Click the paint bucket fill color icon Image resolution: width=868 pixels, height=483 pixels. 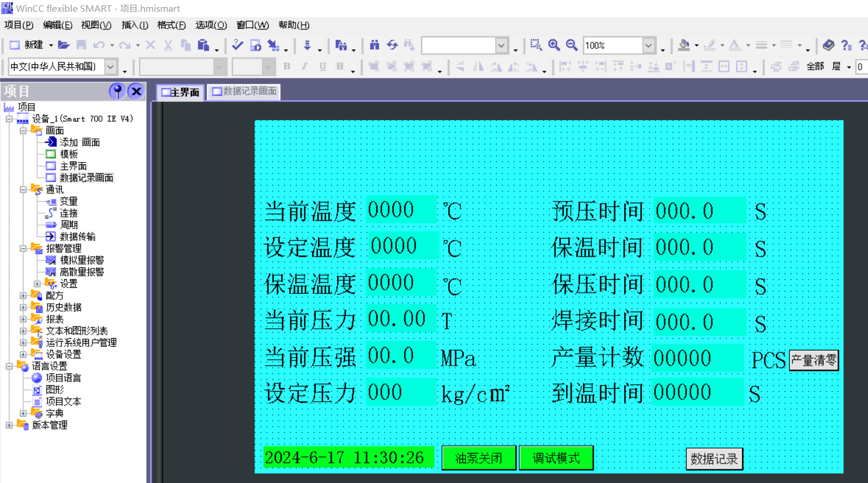pyautogui.click(x=684, y=45)
